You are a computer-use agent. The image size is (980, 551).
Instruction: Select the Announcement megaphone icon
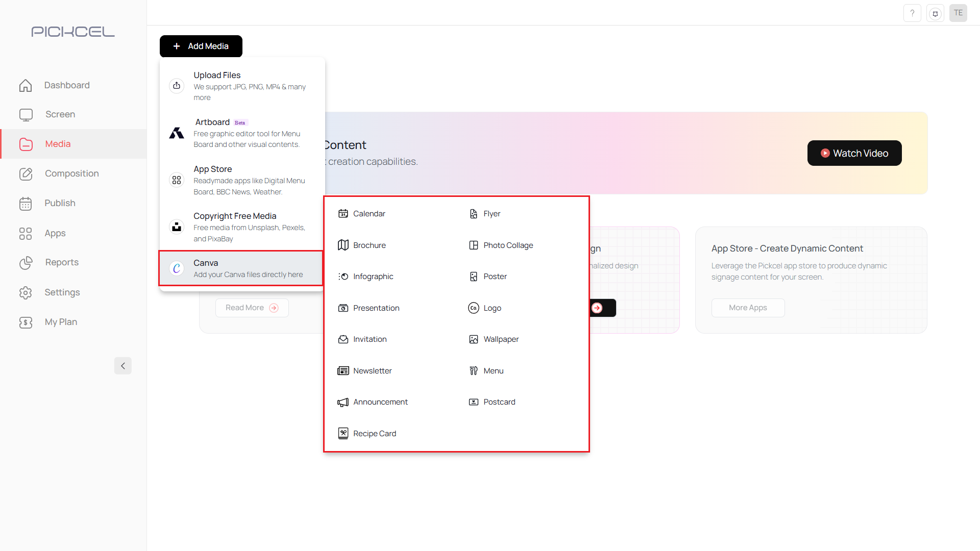pyautogui.click(x=342, y=402)
